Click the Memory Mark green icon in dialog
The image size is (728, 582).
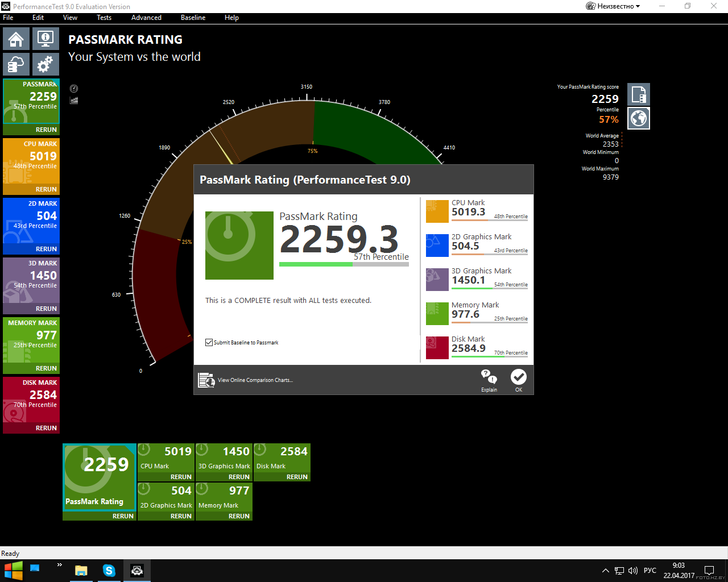(437, 314)
